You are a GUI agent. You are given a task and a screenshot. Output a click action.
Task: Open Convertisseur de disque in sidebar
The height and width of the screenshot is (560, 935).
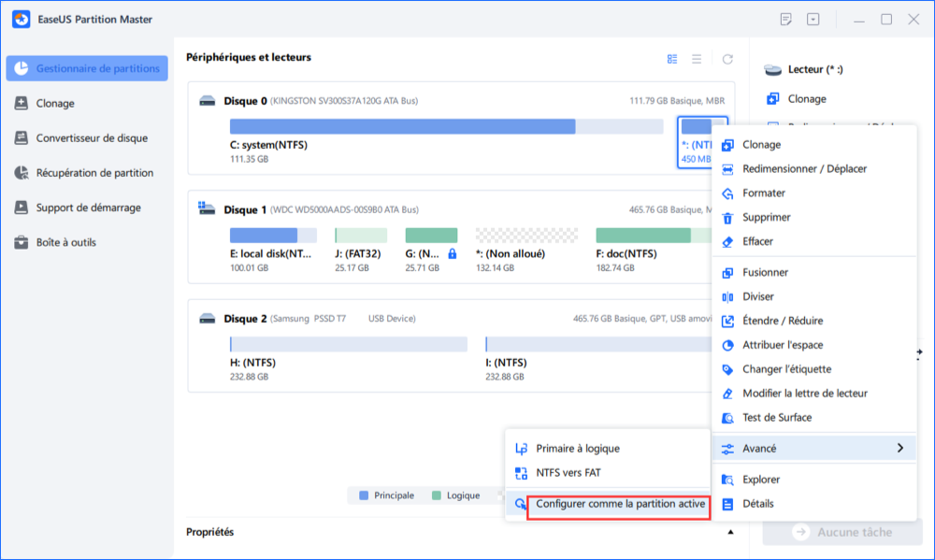pyautogui.click(x=92, y=138)
